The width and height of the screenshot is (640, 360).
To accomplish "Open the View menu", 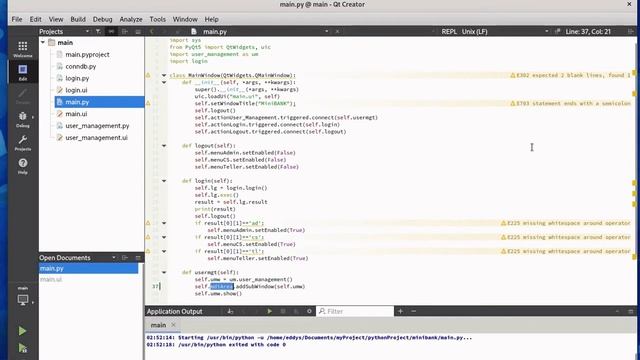I will (x=56, y=19).
